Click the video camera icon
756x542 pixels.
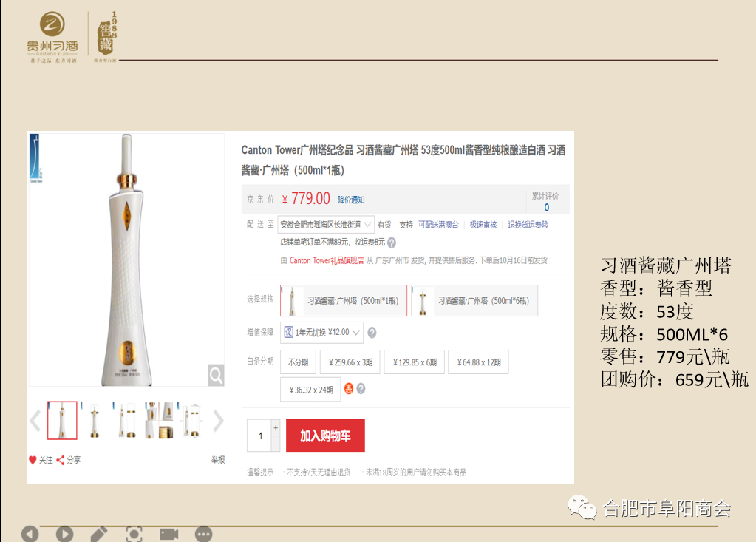[168, 534]
